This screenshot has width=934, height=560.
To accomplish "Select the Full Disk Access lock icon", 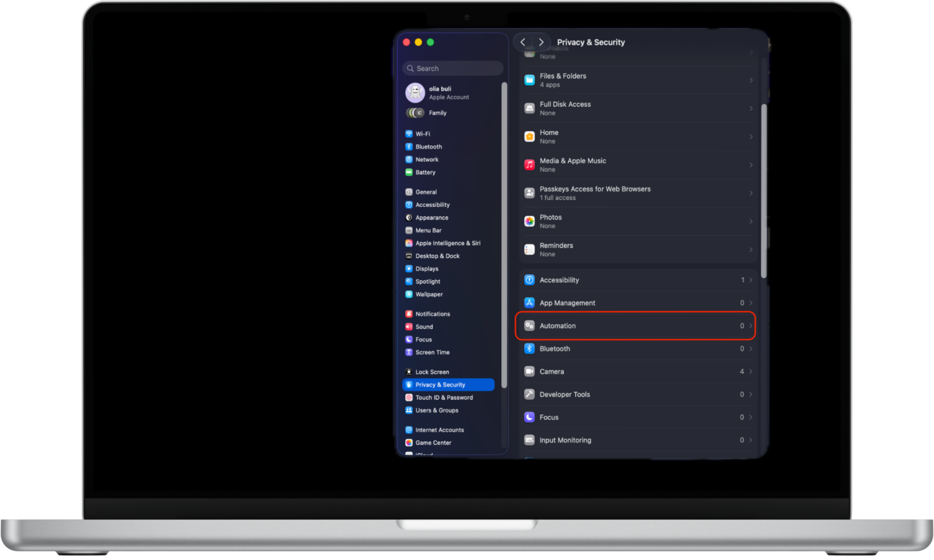I will click(530, 108).
